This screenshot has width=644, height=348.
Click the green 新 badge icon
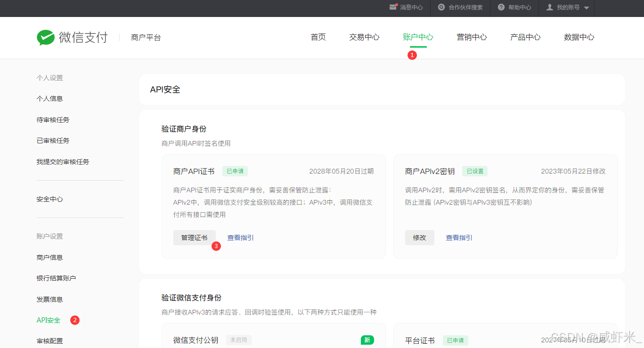[x=367, y=340]
